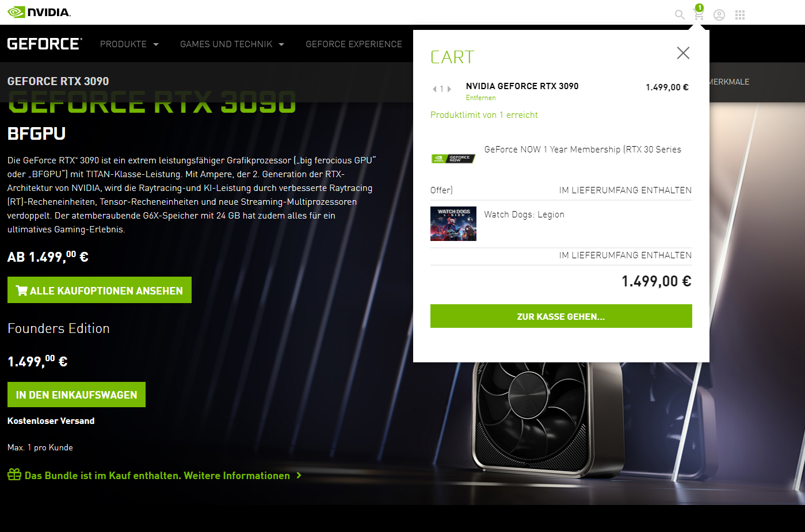
Task: Click the Watch Dogs Legion thumbnail
Action: [453, 224]
